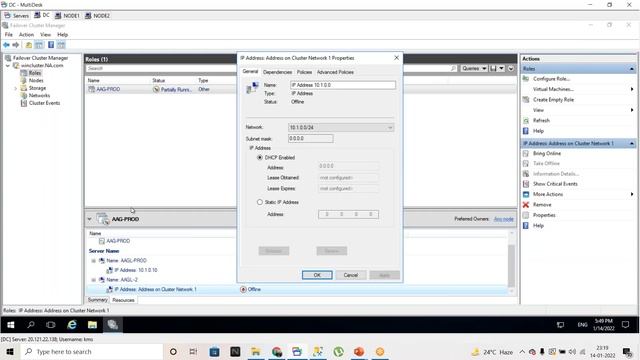Click Show Critical Events action
Screen dimensions: 640x360
click(555, 184)
